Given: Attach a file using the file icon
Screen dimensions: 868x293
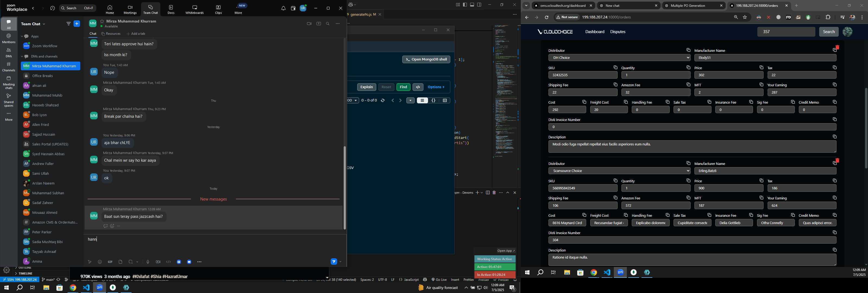Looking at the screenshot, I should [x=120, y=262].
